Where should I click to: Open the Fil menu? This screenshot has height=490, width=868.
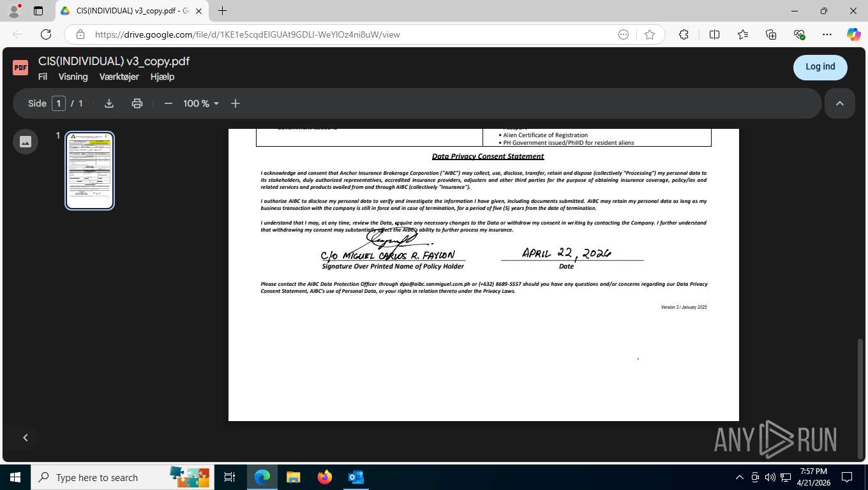click(x=43, y=77)
